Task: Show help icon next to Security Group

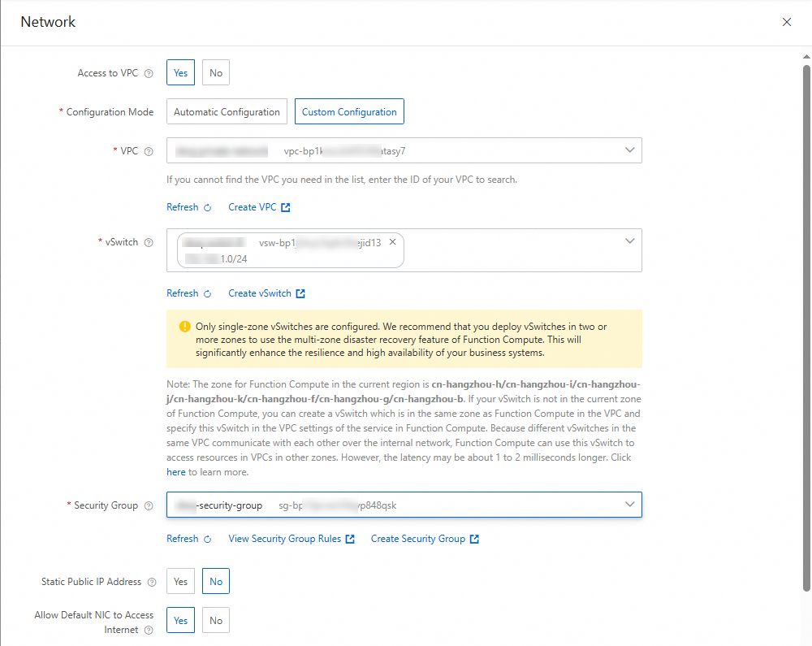Action: click(x=149, y=505)
